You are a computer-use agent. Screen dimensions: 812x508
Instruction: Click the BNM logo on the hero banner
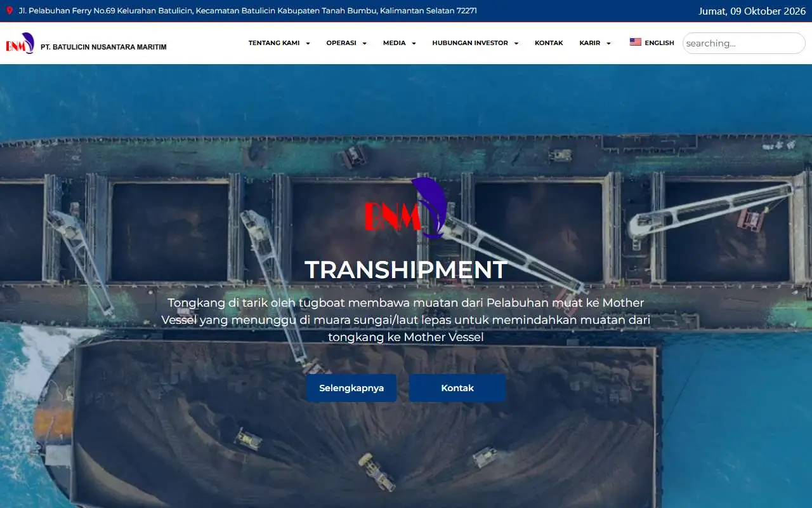406,208
